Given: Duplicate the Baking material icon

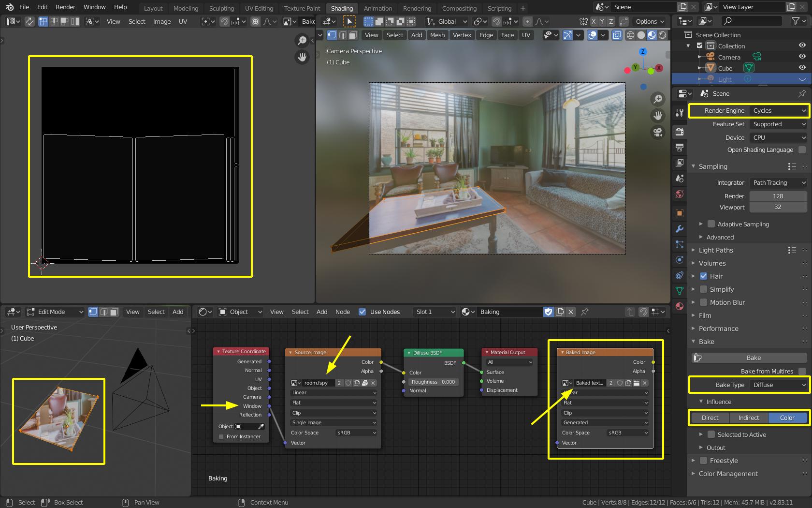Looking at the screenshot, I should click(x=560, y=312).
